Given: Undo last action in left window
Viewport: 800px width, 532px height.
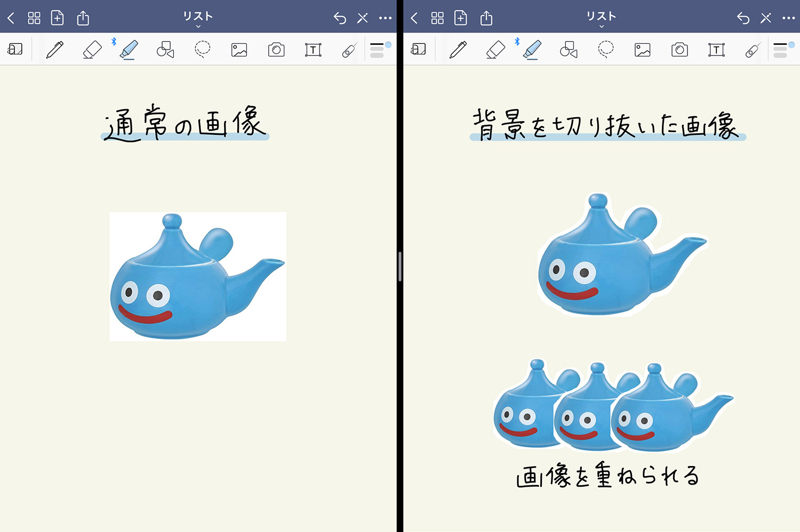Looking at the screenshot, I should click(340, 18).
